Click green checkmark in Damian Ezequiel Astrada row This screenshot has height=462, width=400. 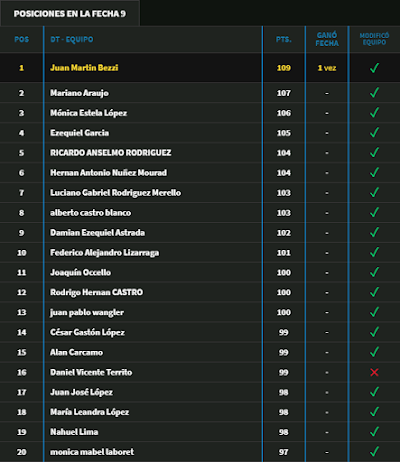[x=374, y=232]
